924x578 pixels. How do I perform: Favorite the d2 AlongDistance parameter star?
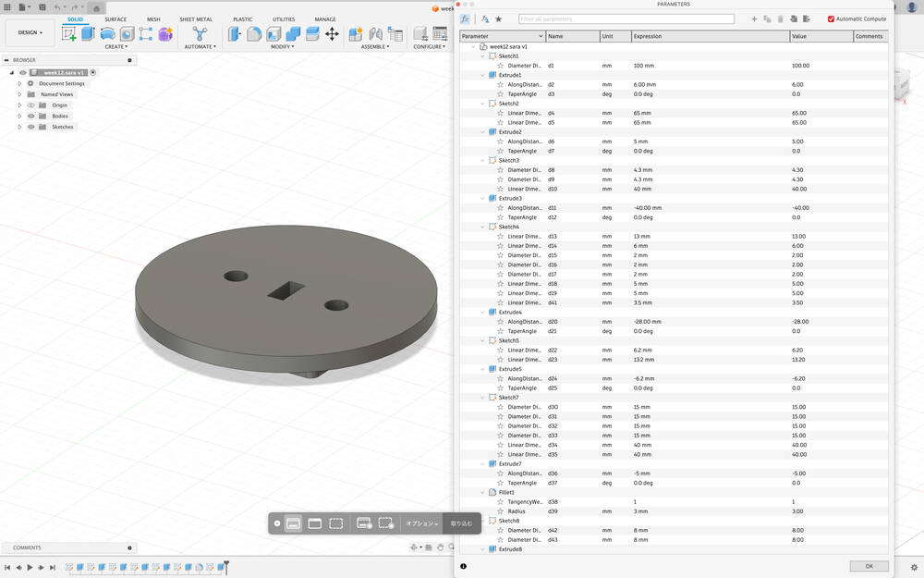click(x=500, y=84)
